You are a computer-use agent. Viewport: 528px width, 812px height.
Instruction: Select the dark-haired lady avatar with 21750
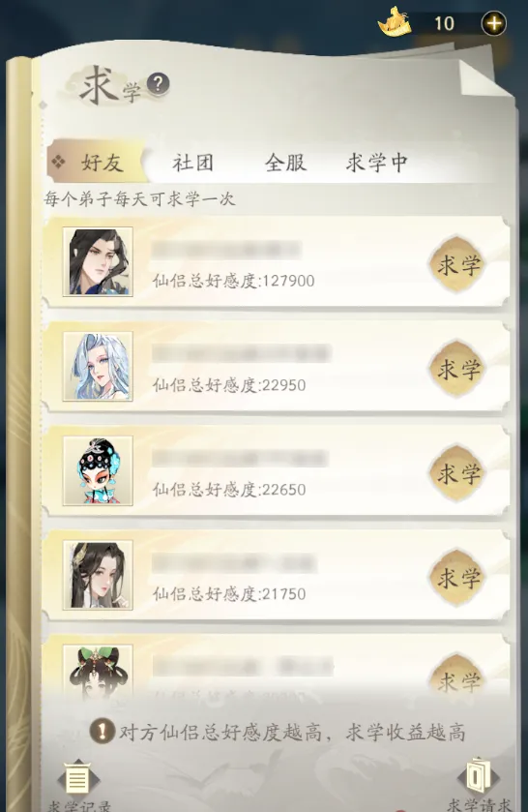pos(98,575)
